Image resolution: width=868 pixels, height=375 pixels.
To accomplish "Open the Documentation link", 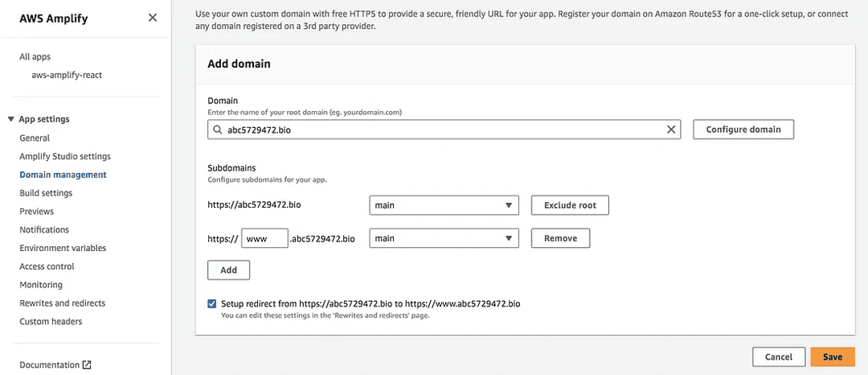I will (x=49, y=365).
